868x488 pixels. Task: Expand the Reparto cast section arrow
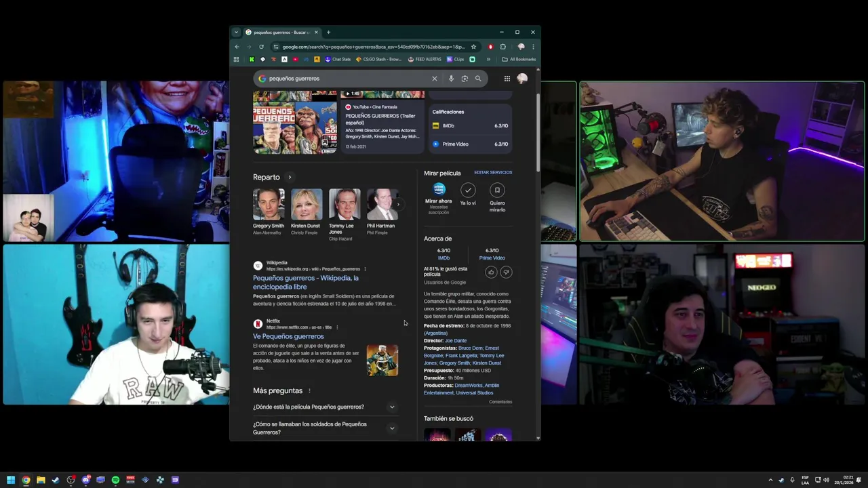coord(290,178)
